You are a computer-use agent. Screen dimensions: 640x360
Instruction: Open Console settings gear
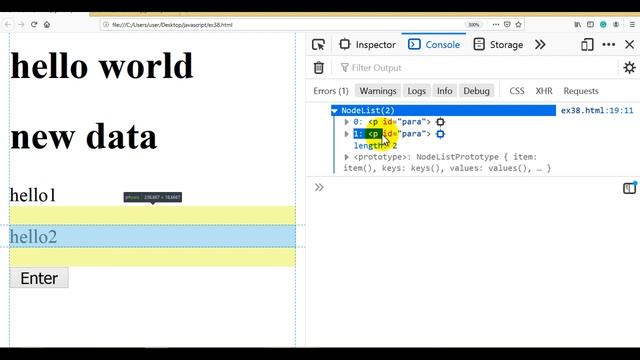click(629, 67)
